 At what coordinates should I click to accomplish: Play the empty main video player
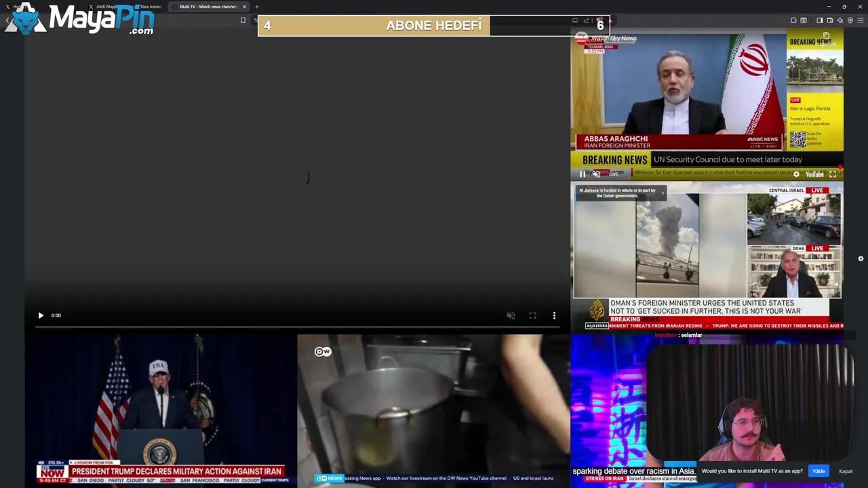pyautogui.click(x=41, y=315)
